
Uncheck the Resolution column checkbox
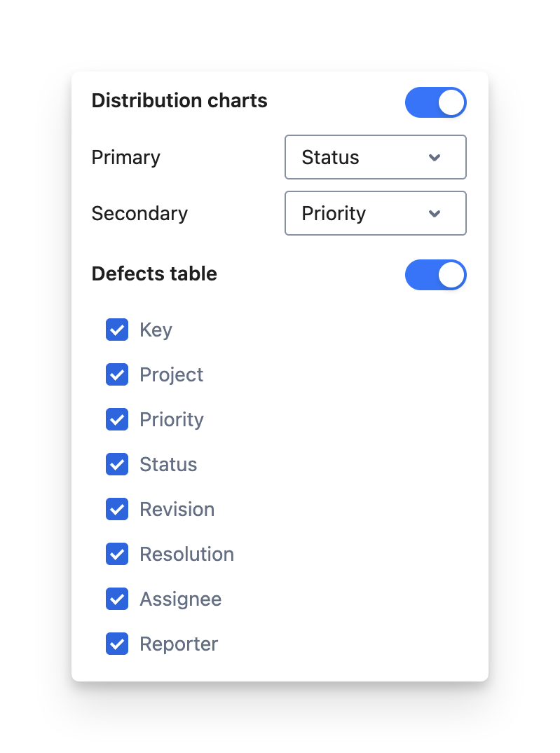117,554
